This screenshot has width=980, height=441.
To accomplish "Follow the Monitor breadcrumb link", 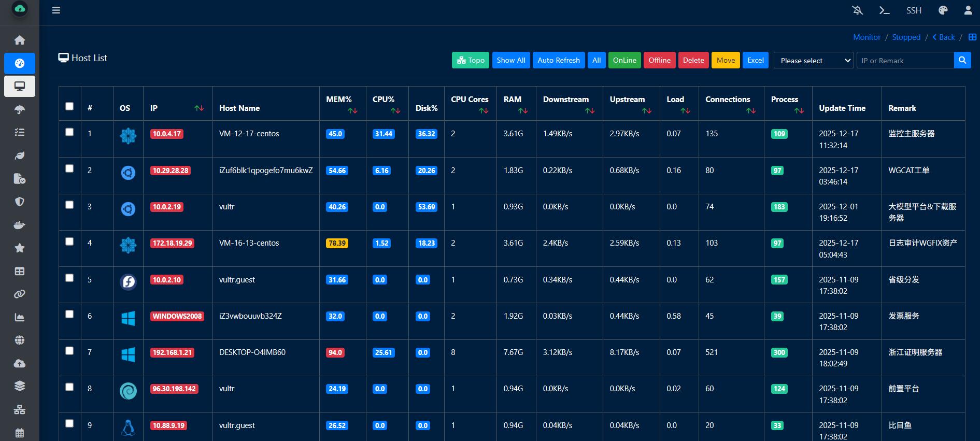I will pos(867,37).
